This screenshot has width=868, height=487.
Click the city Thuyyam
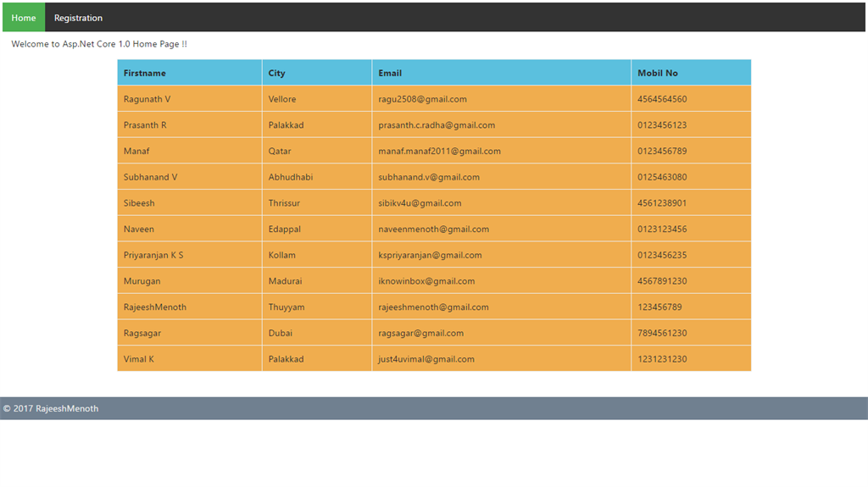click(287, 307)
